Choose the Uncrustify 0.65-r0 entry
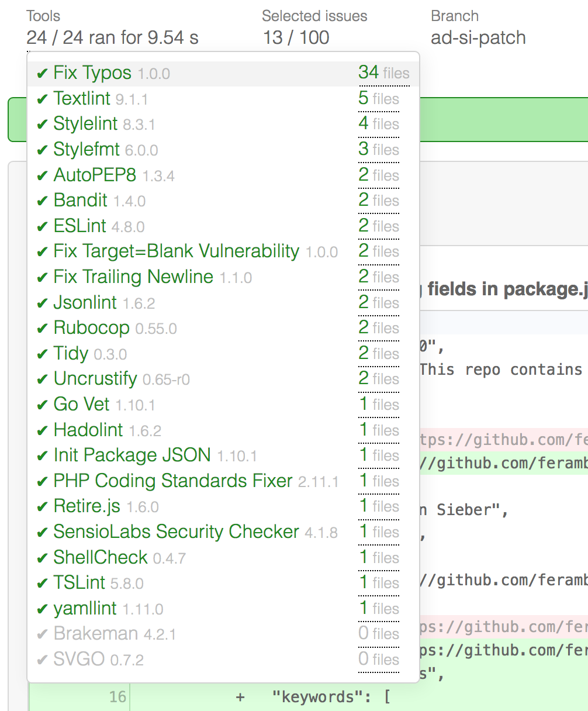 click(223, 379)
